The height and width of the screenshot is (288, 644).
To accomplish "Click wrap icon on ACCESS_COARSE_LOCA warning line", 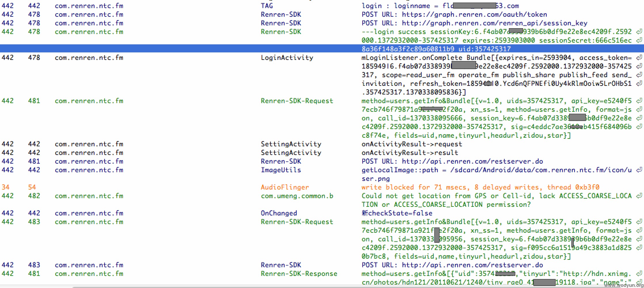I will (639, 196).
